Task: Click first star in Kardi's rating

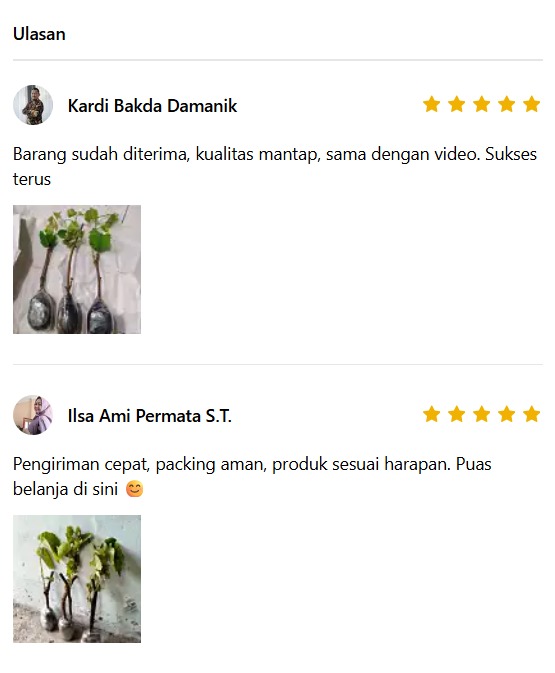Action: point(431,104)
